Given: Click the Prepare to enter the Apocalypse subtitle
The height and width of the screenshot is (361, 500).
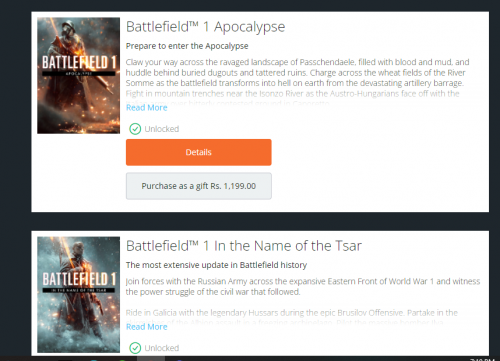Looking at the screenshot, I should [187, 46].
